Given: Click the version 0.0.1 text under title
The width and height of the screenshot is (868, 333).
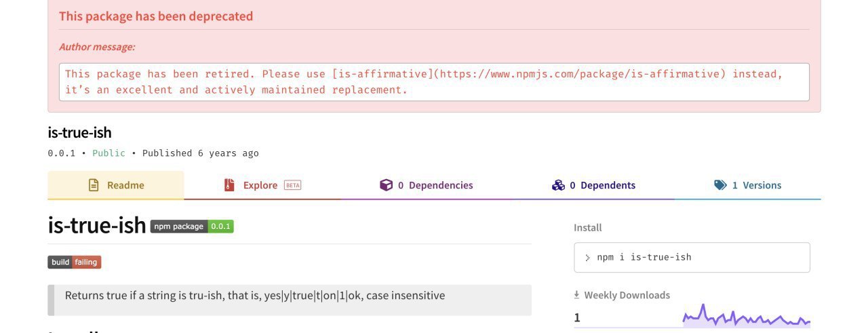Looking at the screenshot, I should 62,153.
